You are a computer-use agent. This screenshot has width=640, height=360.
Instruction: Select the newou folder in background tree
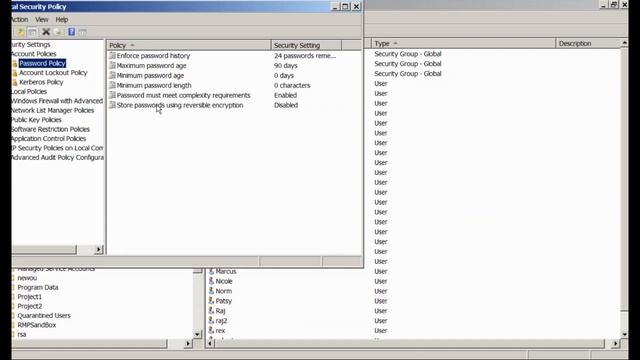coord(27,278)
